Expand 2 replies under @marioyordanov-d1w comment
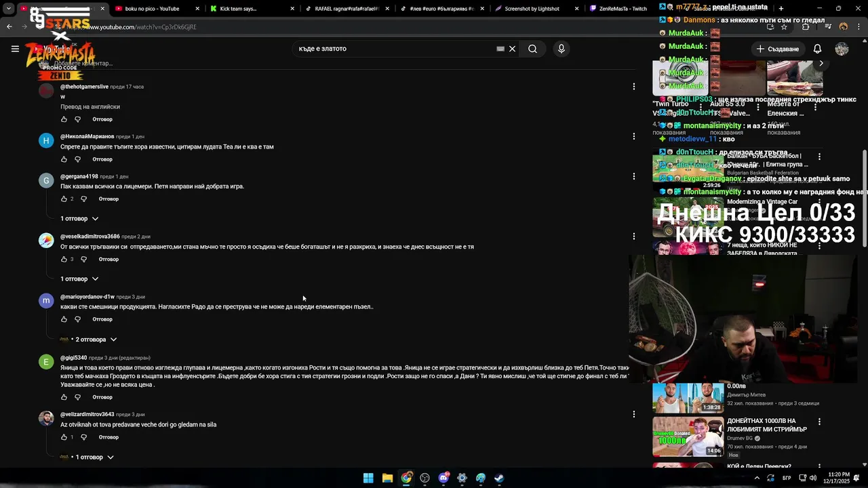This screenshot has width=868, height=488. tap(89, 340)
